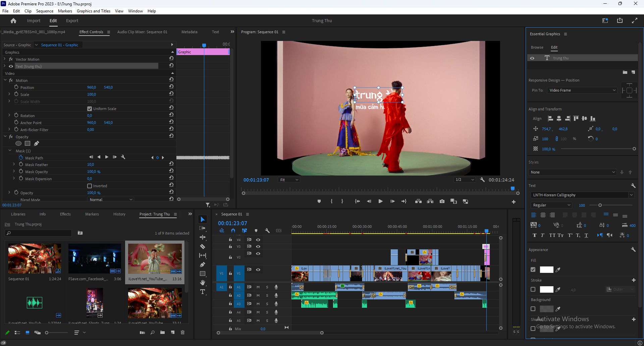Choose the Rectangle tool in toolbar

(x=203, y=274)
